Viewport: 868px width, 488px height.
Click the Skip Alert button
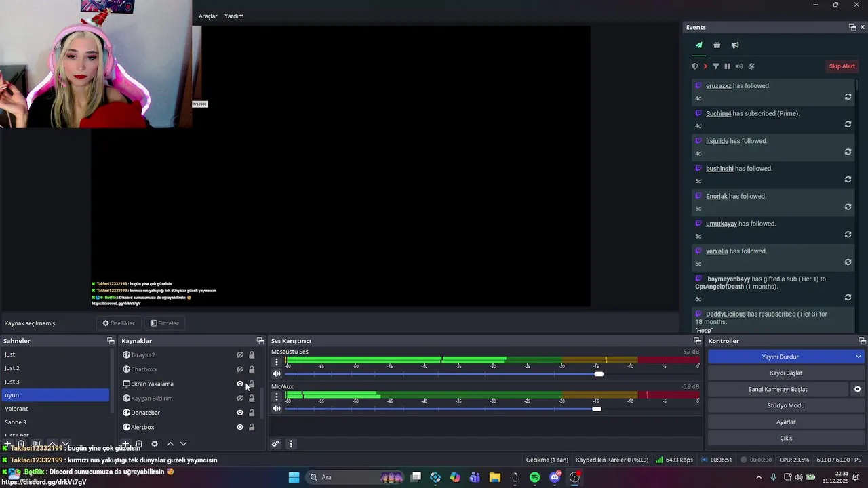(x=842, y=66)
